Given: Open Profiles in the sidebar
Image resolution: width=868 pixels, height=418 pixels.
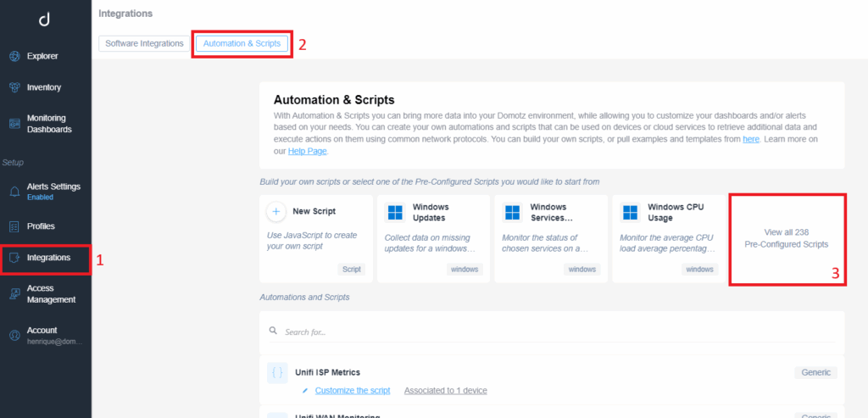Looking at the screenshot, I should pyautogui.click(x=41, y=226).
